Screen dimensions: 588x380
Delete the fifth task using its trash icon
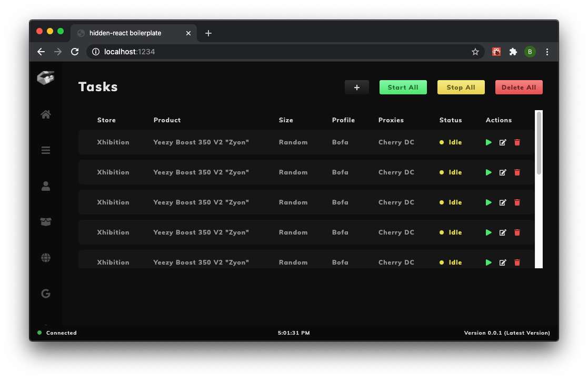tap(517, 262)
